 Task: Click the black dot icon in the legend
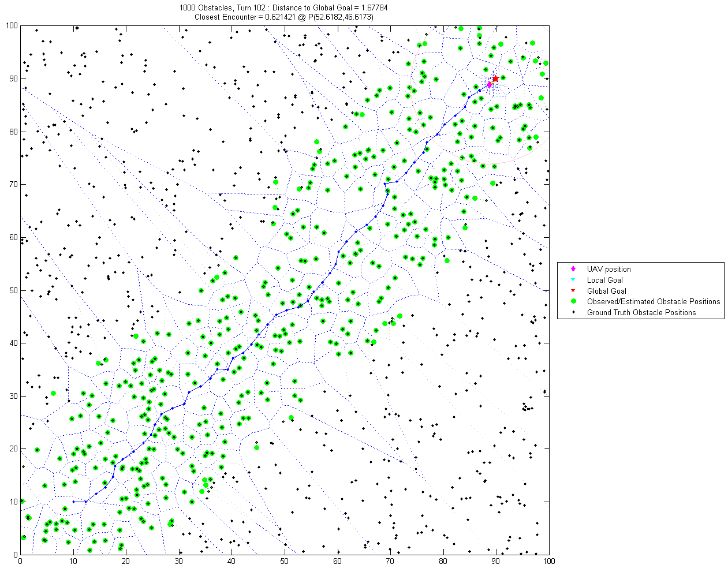tap(573, 312)
